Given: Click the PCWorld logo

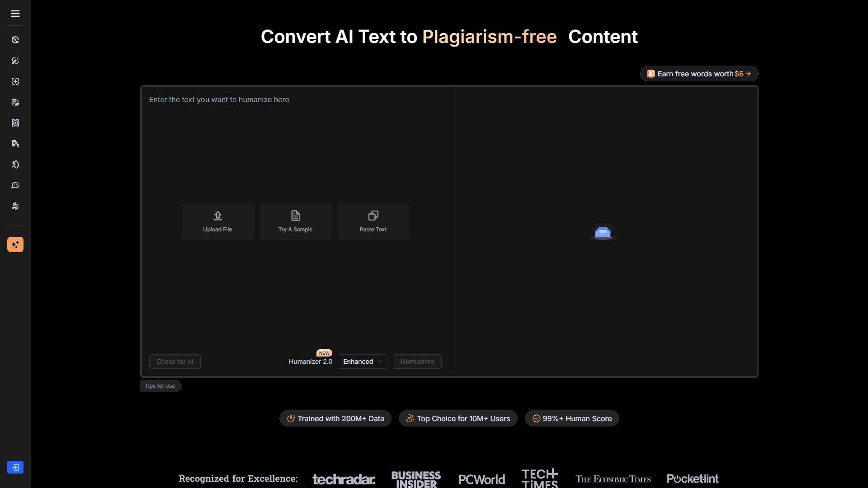Looking at the screenshot, I should click(x=481, y=479).
